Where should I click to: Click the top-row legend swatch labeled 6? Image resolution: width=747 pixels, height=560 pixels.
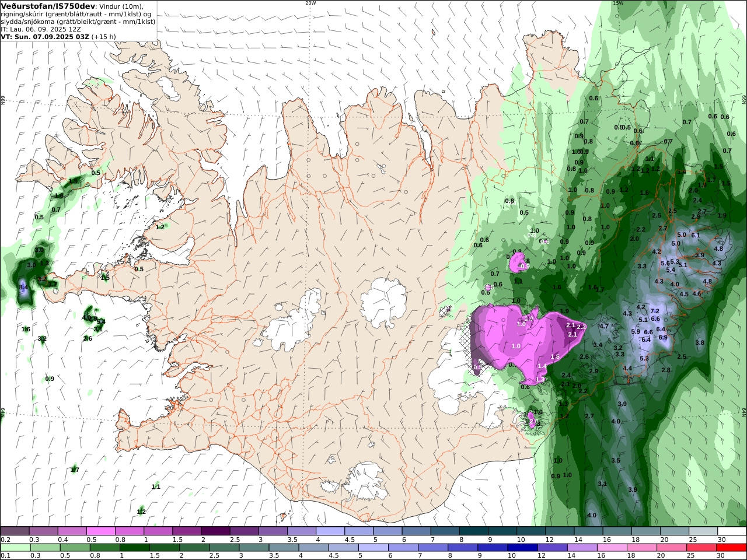(416, 531)
